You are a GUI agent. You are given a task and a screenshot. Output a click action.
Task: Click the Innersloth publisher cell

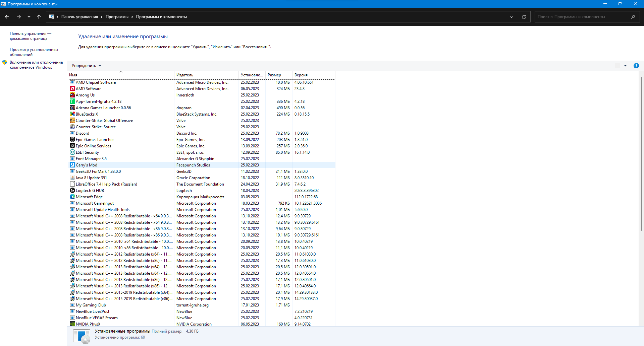(185, 95)
